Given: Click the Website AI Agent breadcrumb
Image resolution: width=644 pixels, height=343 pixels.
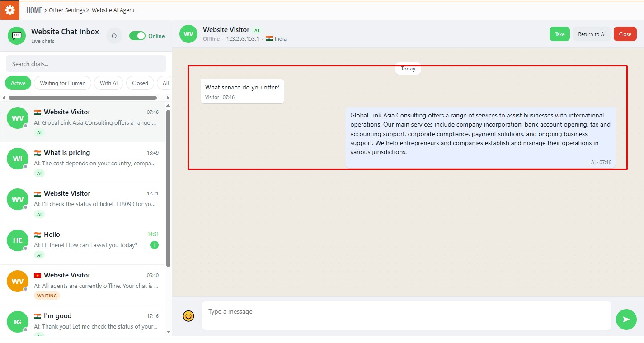Looking at the screenshot, I should (x=113, y=10).
